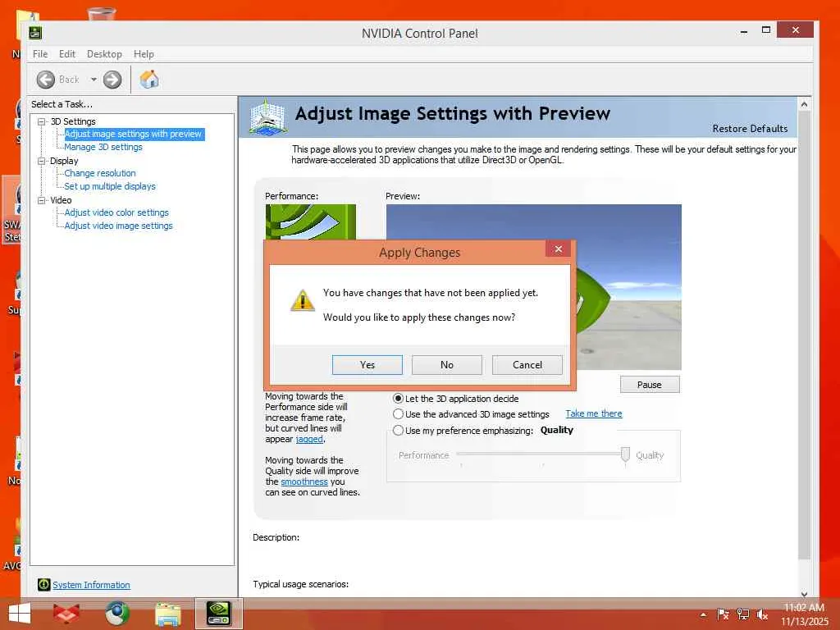
Task: Click Yes to apply changes
Action: pos(367,365)
